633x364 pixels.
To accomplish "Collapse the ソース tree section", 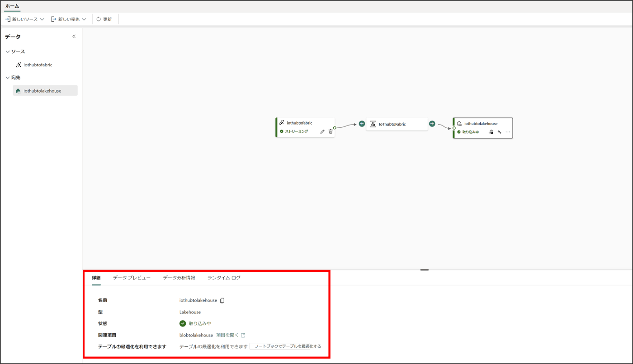I will tap(8, 51).
